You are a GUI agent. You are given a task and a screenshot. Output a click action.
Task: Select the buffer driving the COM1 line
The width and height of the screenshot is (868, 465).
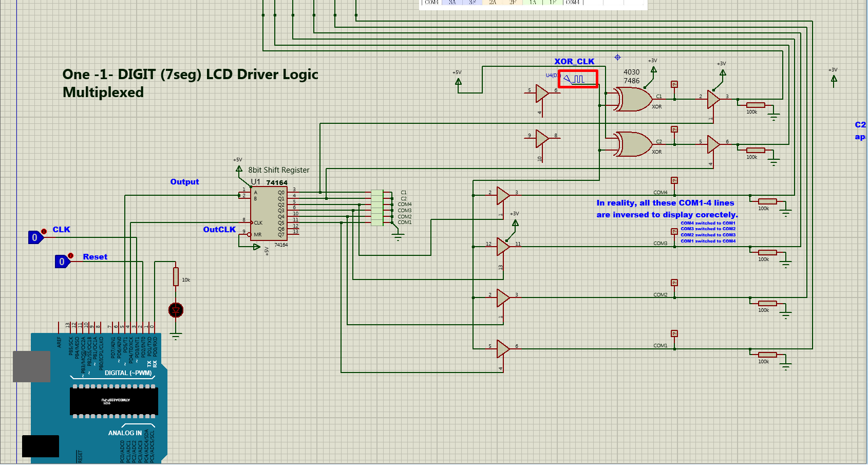503,349
